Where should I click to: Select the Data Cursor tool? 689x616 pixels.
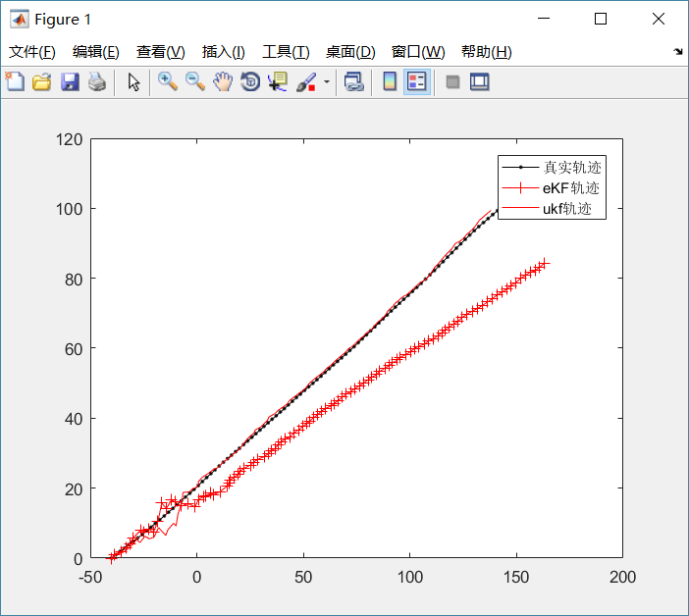point(278,82)
